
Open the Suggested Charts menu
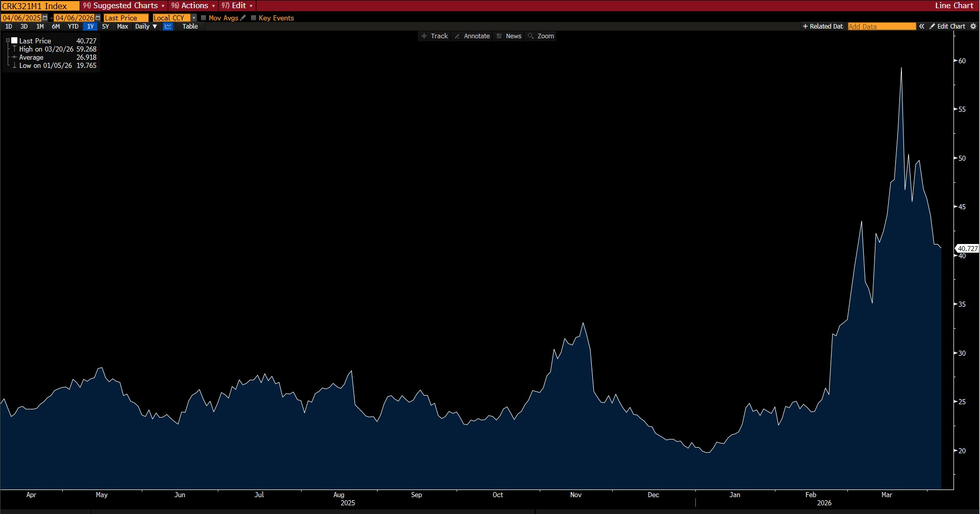pyautogui.click(x=124, y=6)
